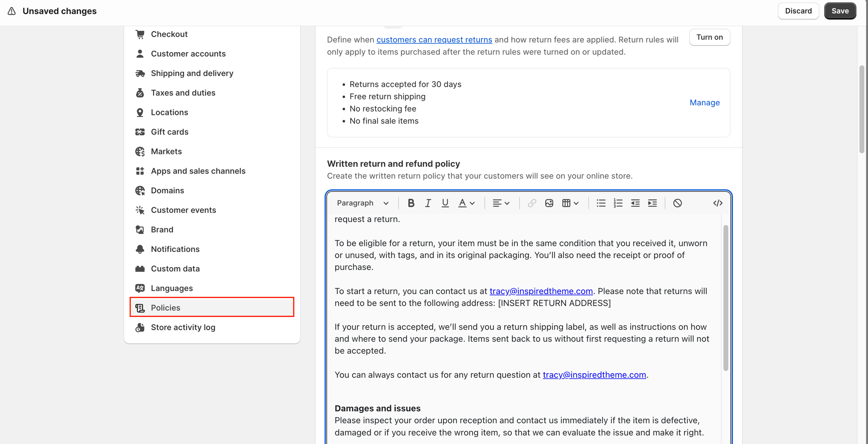Viewport: 868px width, 444px height.
Task: Open the text color dropdown
Action: 466,203
